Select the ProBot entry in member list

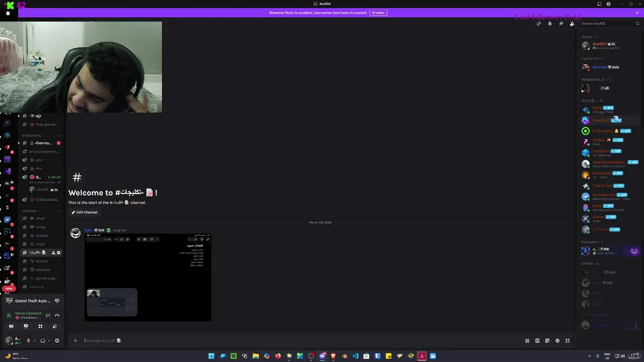click(x=610, y=142)
